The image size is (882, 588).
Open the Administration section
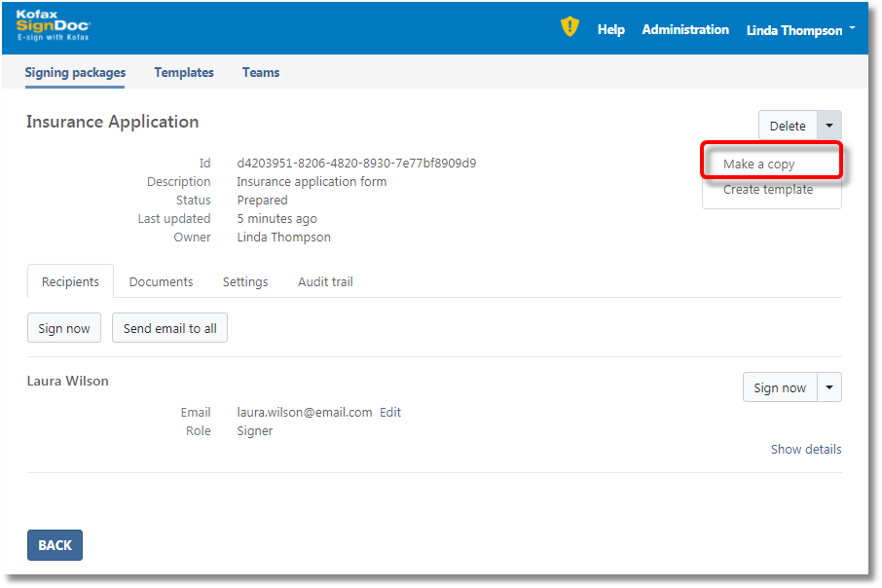[x=684, y=30]
